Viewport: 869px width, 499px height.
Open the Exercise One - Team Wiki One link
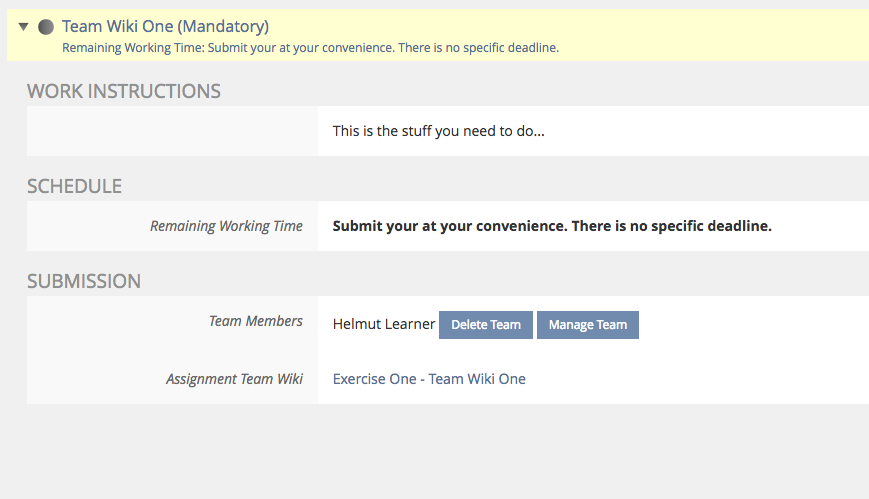[429, 379]
